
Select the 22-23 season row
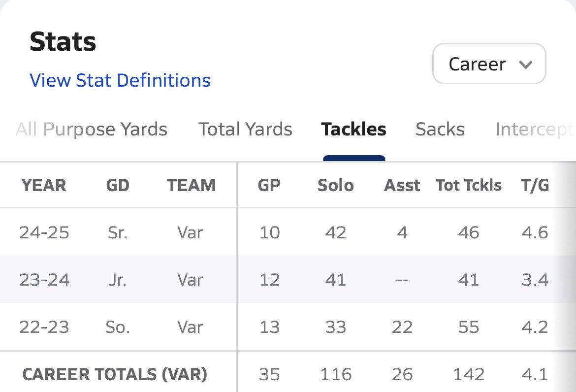pos(288,327)
